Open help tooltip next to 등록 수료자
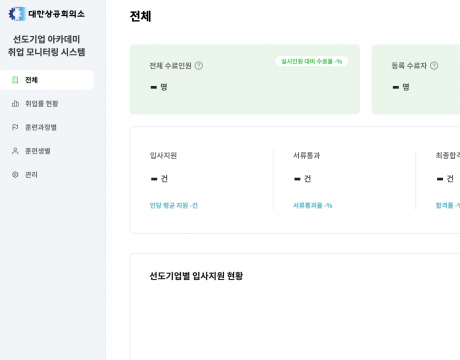 tap(434, 66)
